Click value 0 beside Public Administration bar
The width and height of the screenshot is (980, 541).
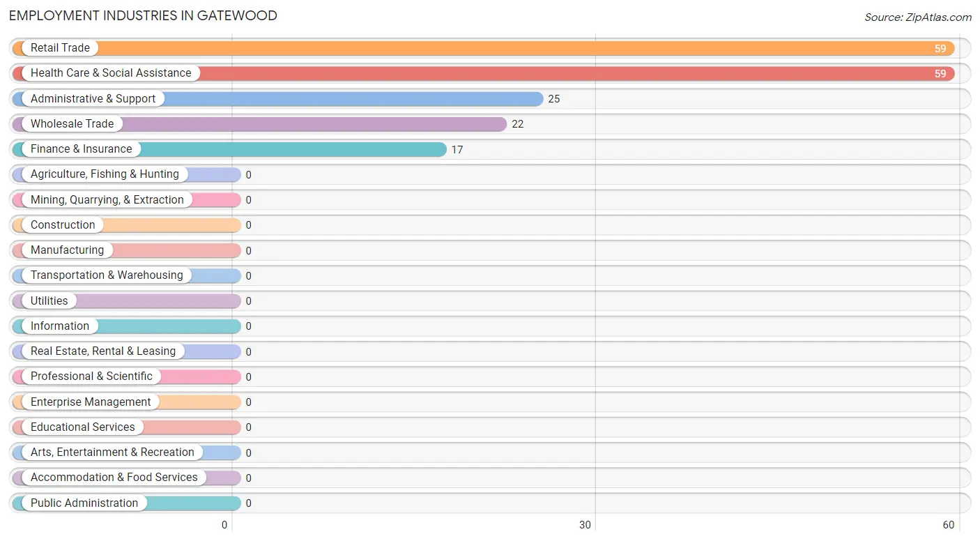pos(249,503)
